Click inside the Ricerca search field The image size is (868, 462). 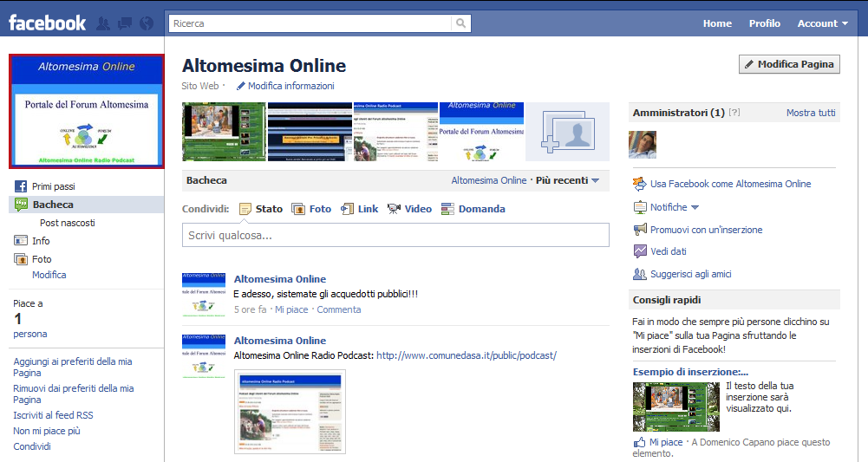coord(310,23)
